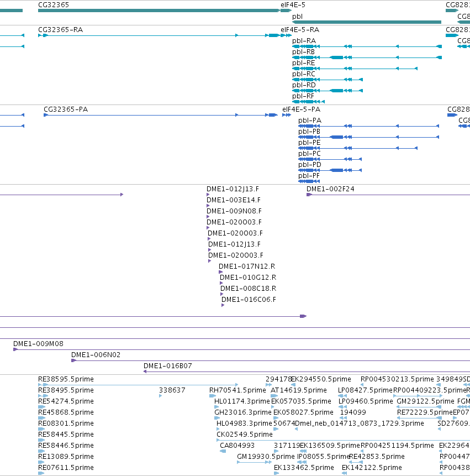Click the RE45868.5prime EST label
The image size is (470, 476).
(x=66, y=412)
